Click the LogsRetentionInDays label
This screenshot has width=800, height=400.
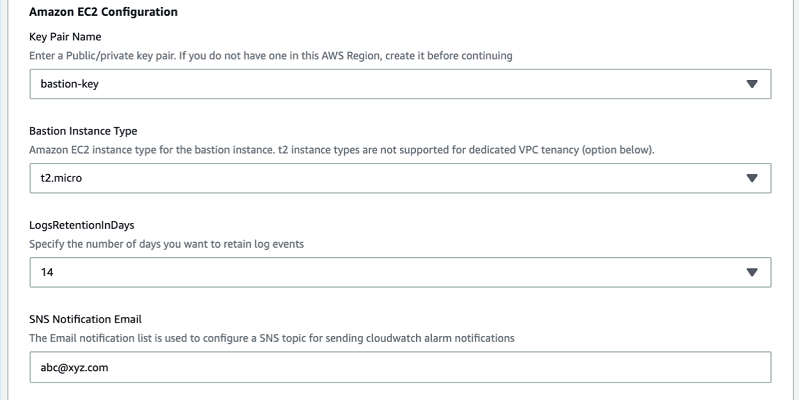click(x=82, y=225)
